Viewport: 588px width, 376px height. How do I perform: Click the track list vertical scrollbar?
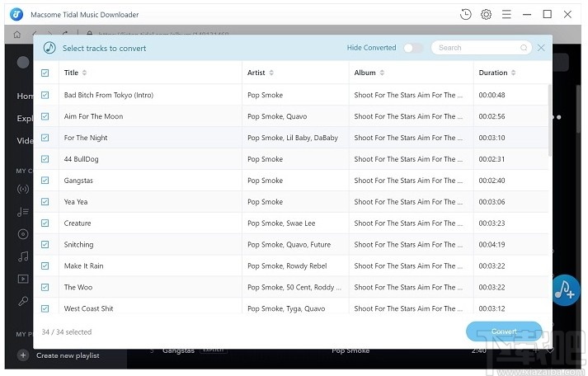click(x=550, y=120)
